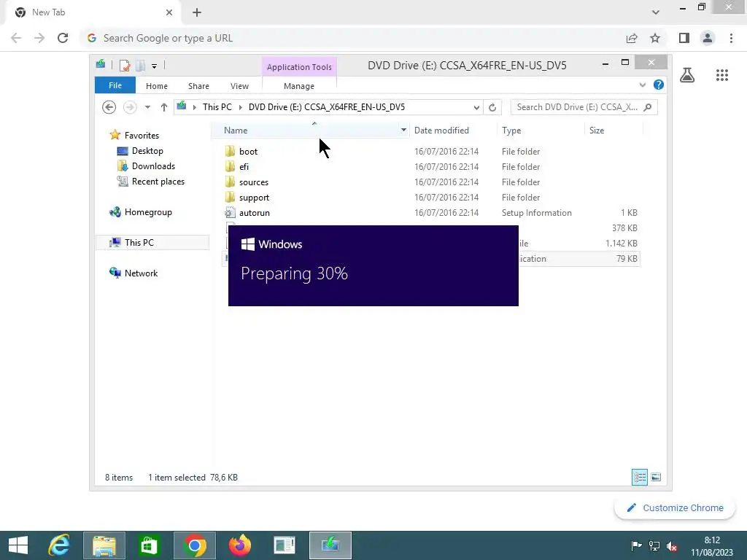Screen dimensions: 747x560
Task: Click the Explorer Forward arrow
Action: pos(130,107)
